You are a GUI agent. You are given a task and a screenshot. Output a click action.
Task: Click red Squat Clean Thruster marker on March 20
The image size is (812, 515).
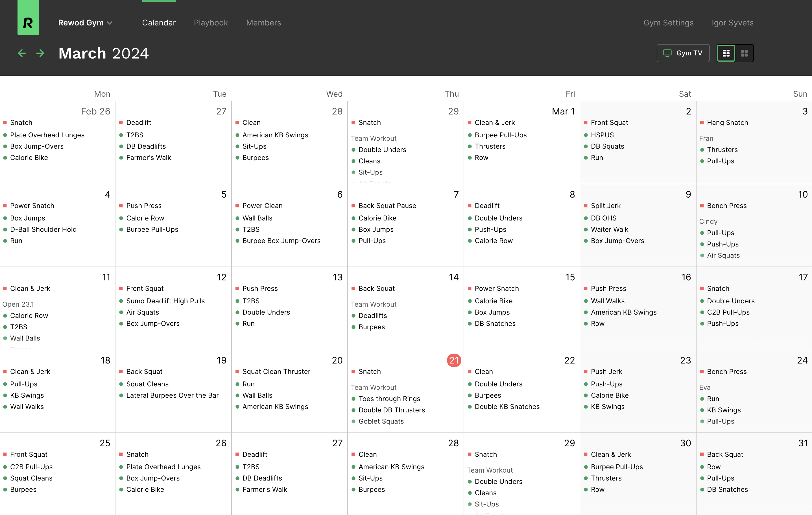click(237, 372)
